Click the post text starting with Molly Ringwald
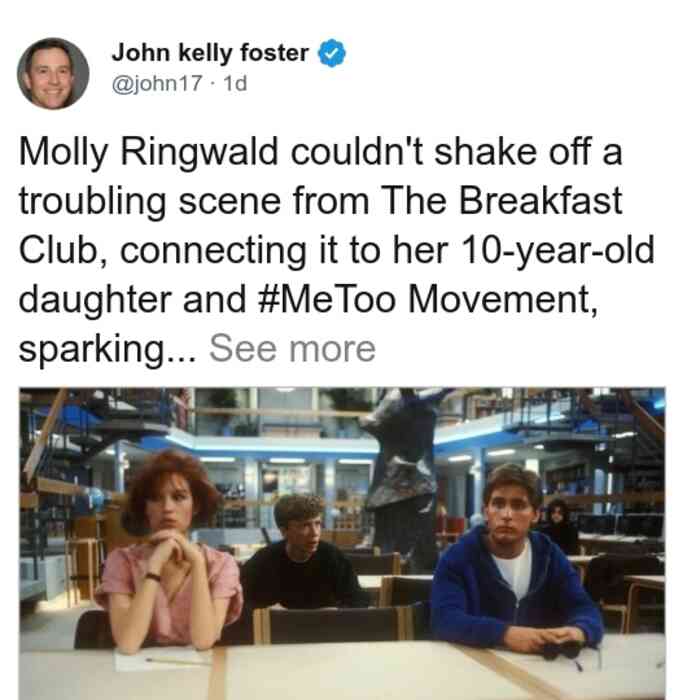Viewport: 700px width, 700px height. coord(337,251)
